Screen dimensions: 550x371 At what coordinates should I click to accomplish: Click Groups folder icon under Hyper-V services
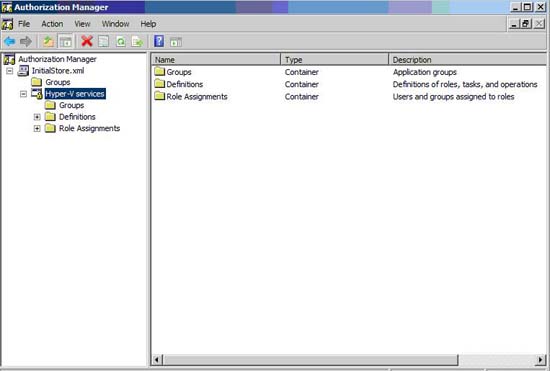pyautogui.click(x=50, y=105)
